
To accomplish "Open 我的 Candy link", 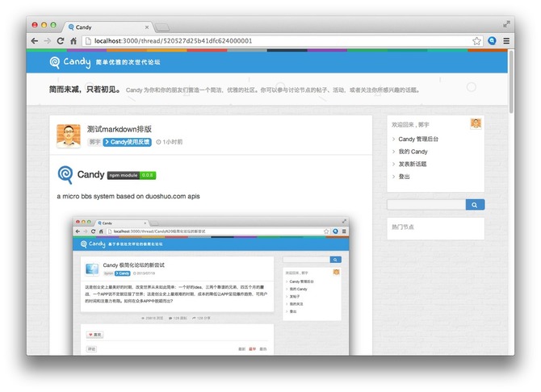I will [413, 152].
